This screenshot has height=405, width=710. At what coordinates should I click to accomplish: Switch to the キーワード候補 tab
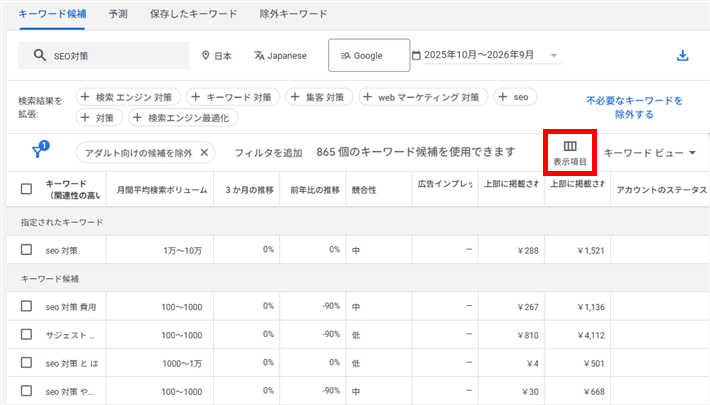52,14
